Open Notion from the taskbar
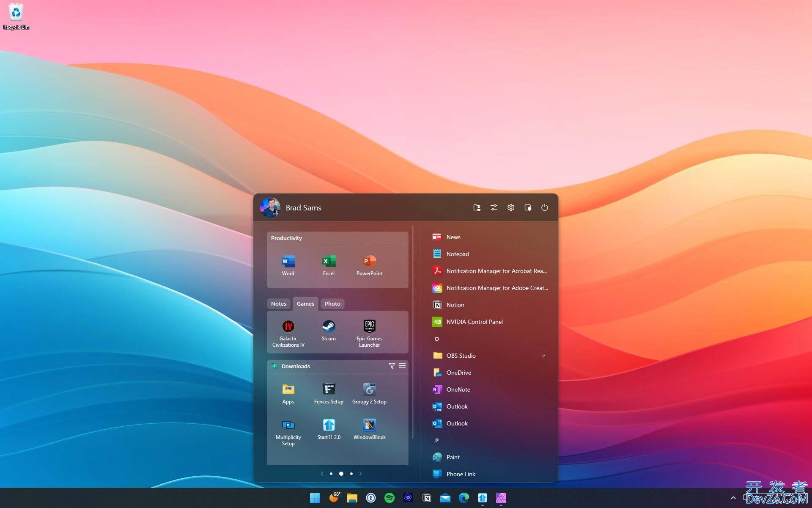 click(427, 498)
